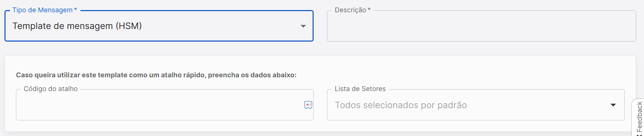This screenshot has height=136, width=644.
Task: Expand the Lista de Setores dropdown arrow
Action: 613,105
